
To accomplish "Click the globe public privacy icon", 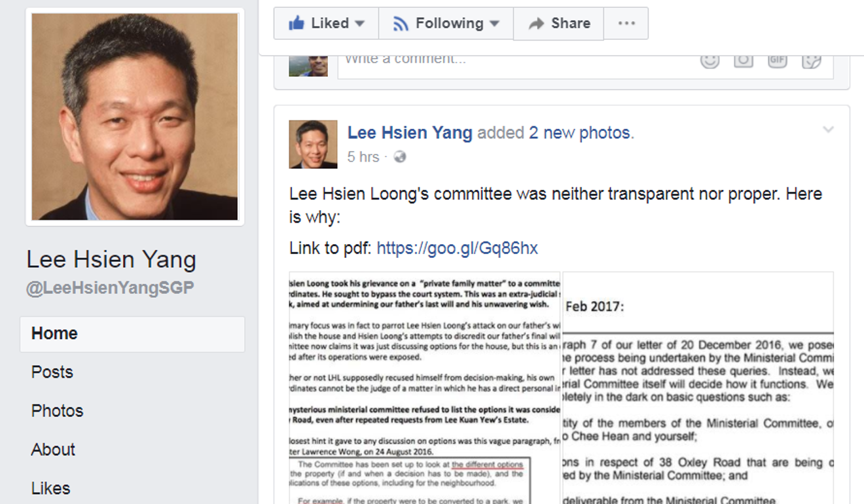I will pyautogui.click(x=400, y=157).
